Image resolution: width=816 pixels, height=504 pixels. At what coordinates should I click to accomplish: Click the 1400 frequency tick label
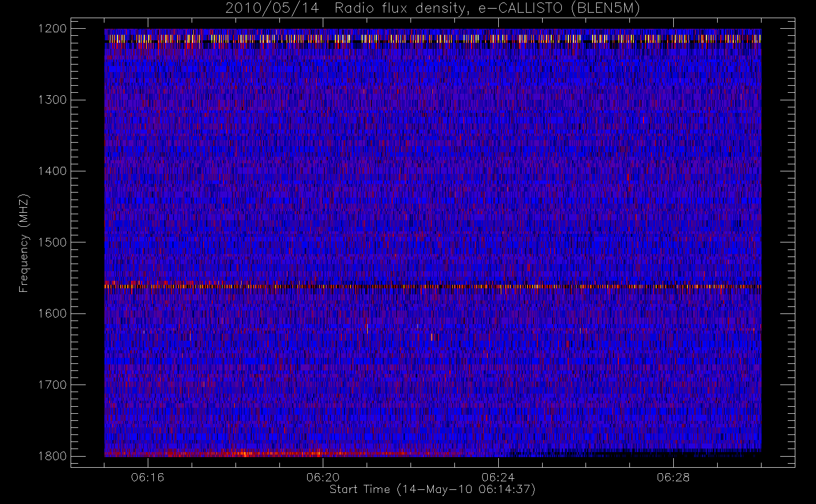click(52, 171)
